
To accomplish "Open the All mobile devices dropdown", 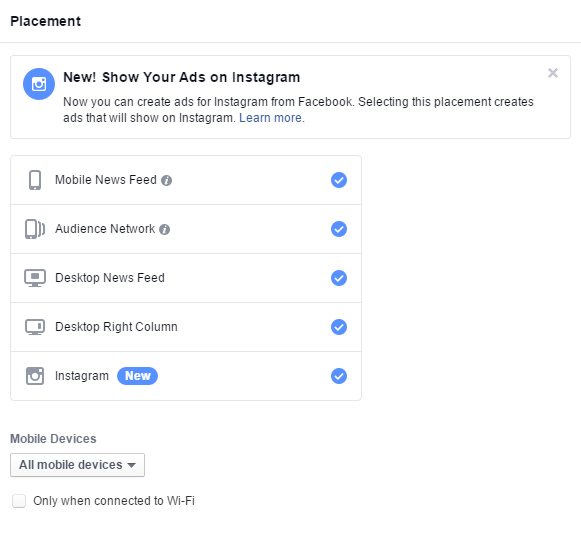I will tap(77, 465).
